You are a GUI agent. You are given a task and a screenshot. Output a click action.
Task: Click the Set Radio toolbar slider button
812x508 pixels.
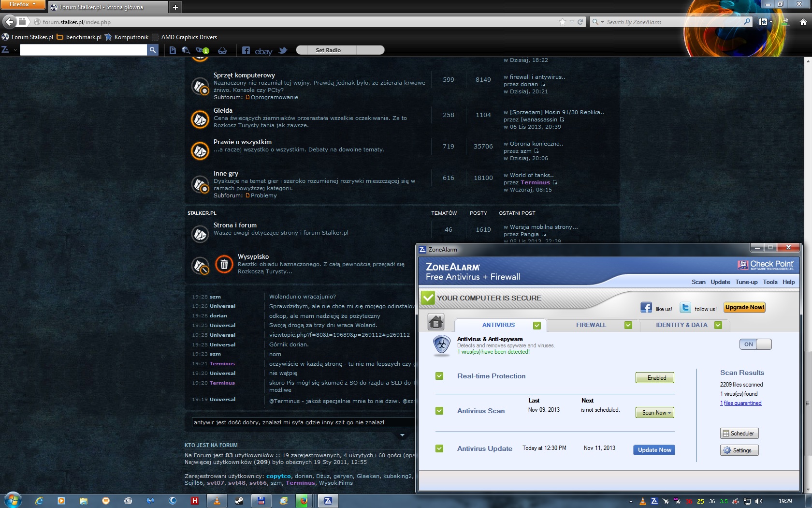(340, 50)
